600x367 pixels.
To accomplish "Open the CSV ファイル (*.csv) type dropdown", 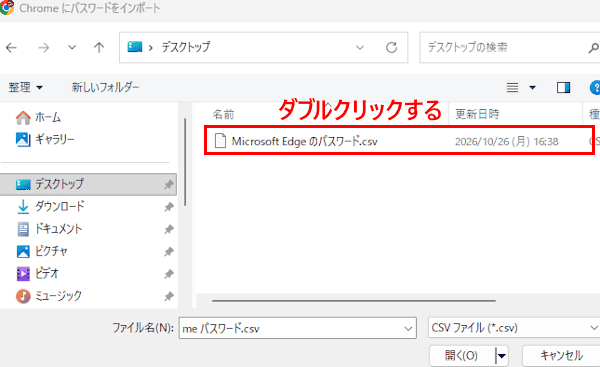I will click(514, 328).
